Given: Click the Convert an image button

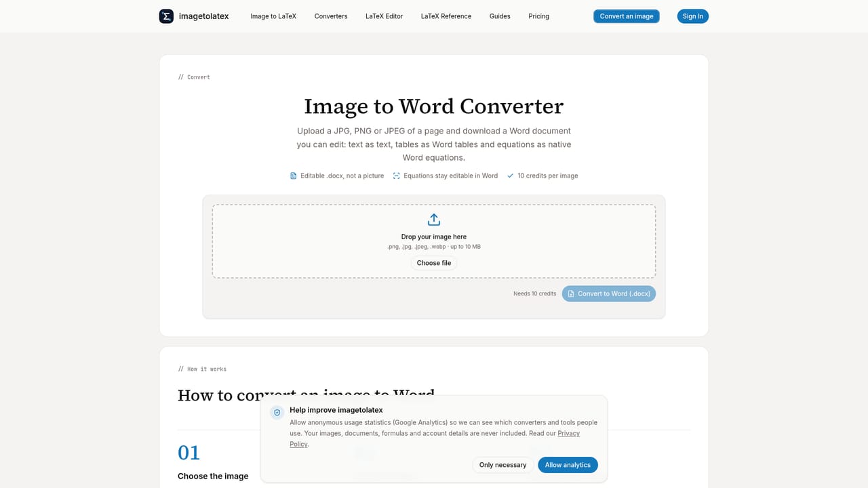Looking at the screenshot, I should click(x=627, y=16).
